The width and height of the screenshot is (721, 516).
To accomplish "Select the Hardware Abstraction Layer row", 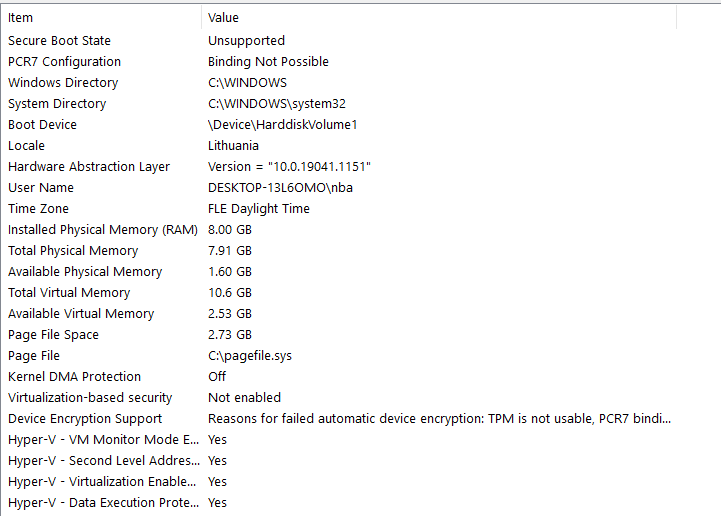I will pos(89,167).
